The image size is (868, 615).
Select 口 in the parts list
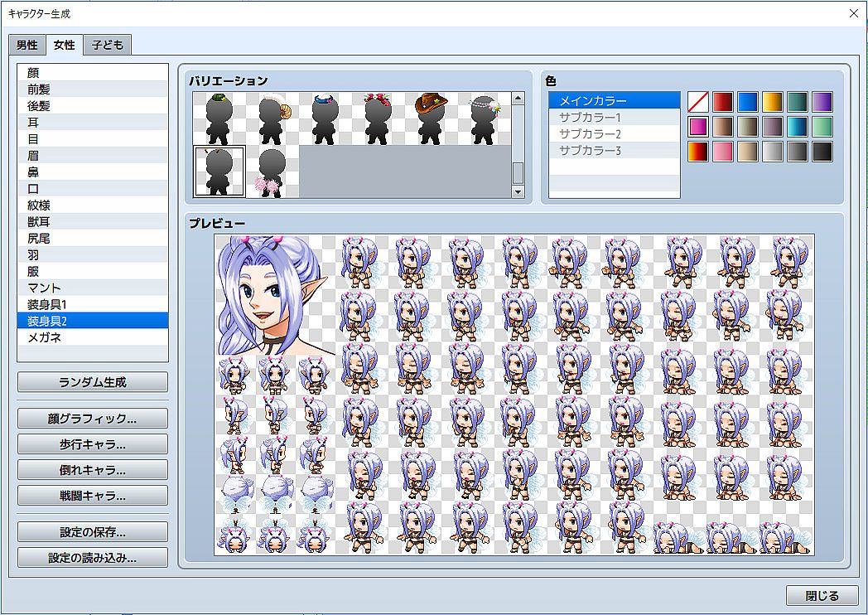pyautogui.click(x=93, y=189)
